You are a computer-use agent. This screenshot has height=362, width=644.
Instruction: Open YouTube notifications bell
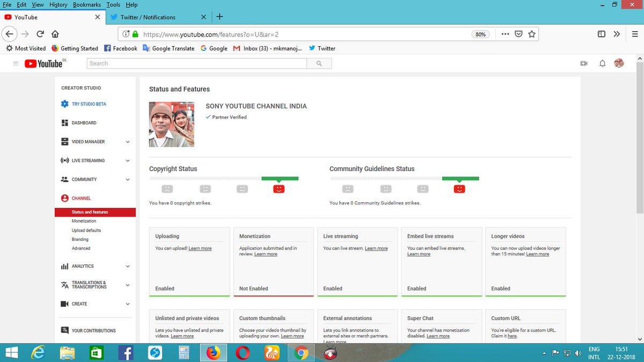(x=602, y=63)
